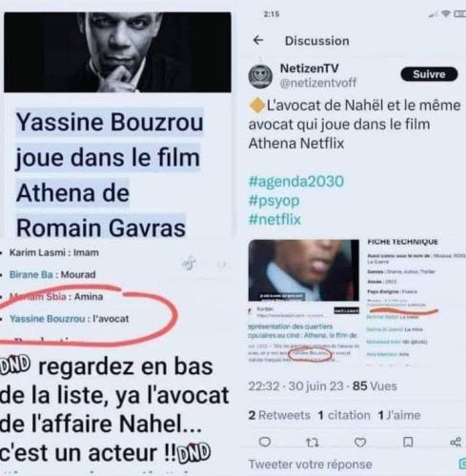Open the tweet's blurry face image
Viewport: 466px width, 476px height.
click(304, 270)
